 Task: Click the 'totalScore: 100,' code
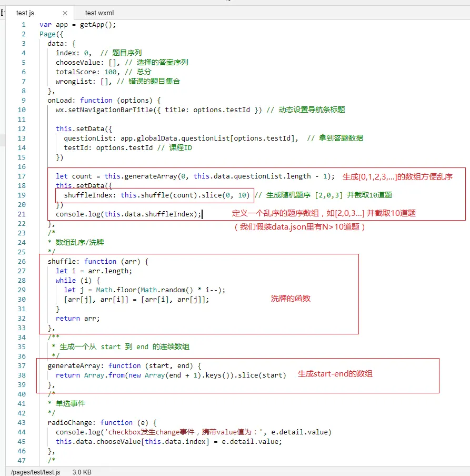tap(88, 72)
